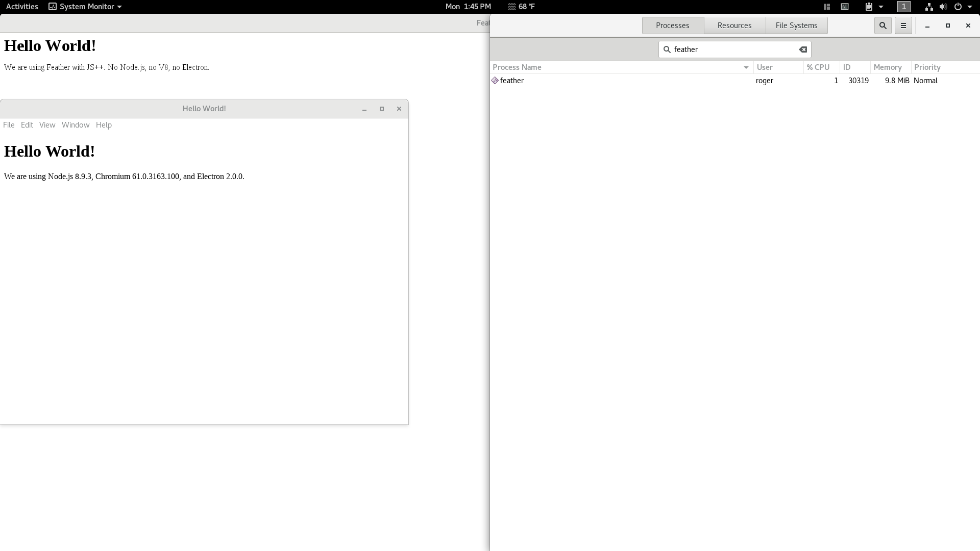Open the clipboard indicator in top bar
Screen dimensions: 980x551
coord(869,7)
